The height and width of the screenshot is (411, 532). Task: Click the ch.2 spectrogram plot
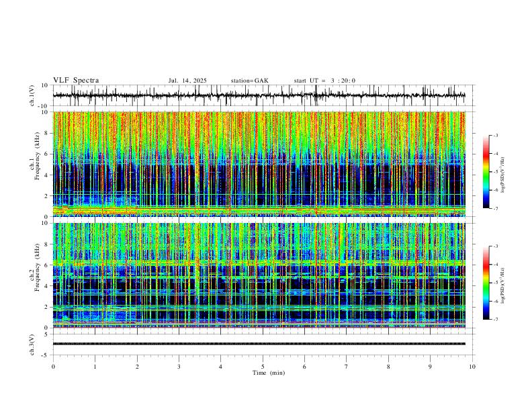tap(259, 275)
